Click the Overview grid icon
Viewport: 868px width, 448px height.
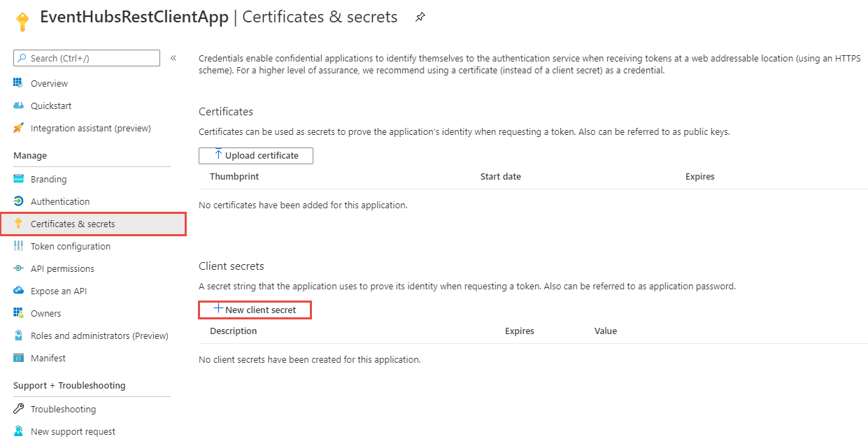coord(18,83)
